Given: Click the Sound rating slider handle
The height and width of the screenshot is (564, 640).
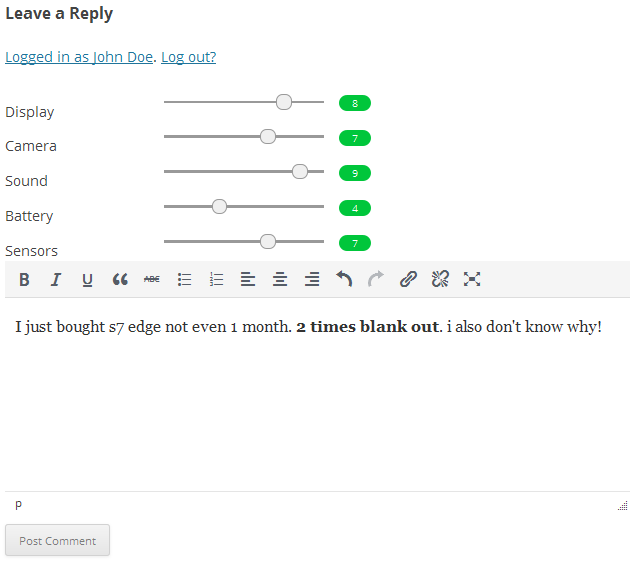Looking at the screenshot, I should pyautogui.click(x=300, y=172).
